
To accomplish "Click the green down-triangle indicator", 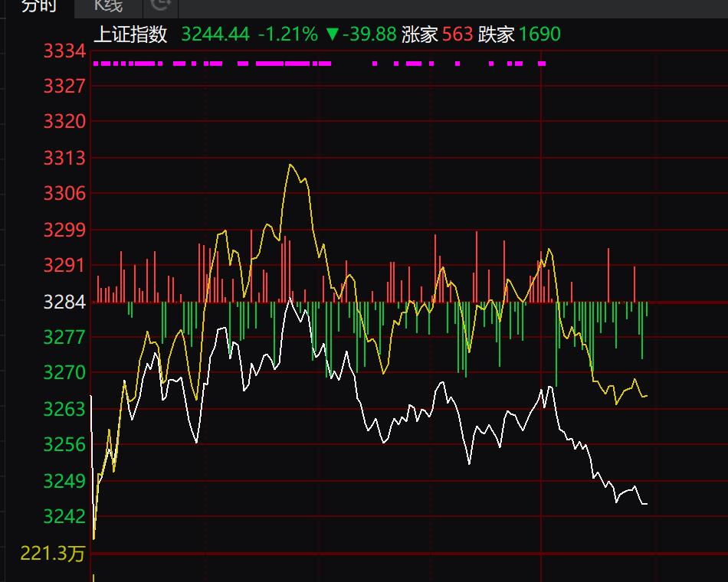I will point(333,34).
